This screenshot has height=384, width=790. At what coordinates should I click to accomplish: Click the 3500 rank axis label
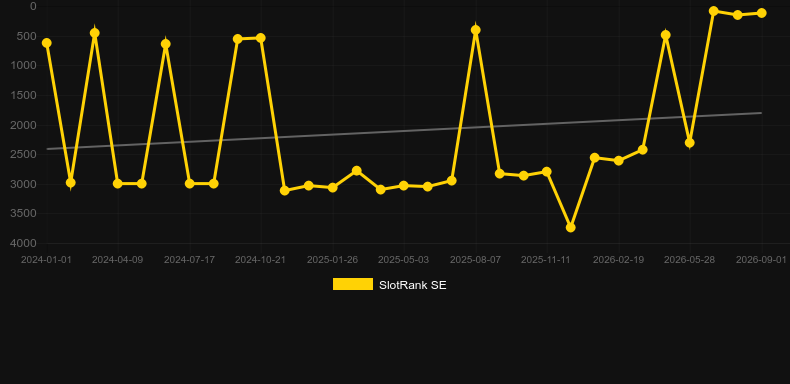click(24, 214)
